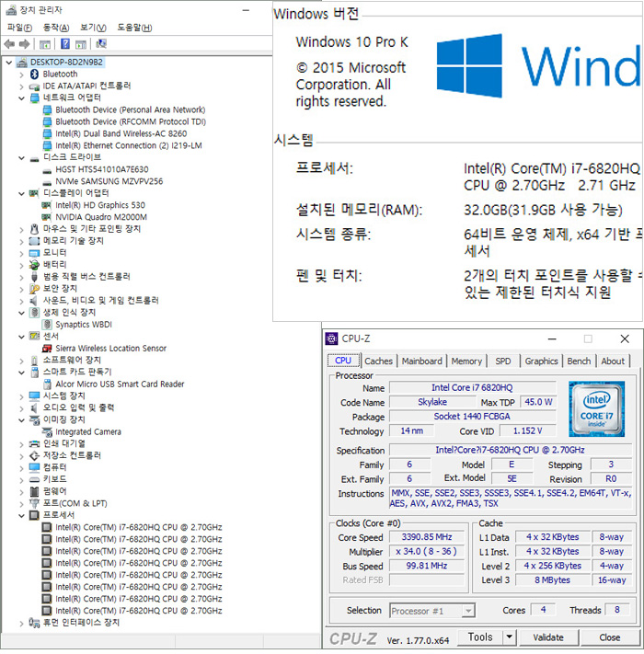The width and height of the screenshot is (644, 654).
Task: Click the Level 3 8 MBytes cache value
Action: tap(552, 580)
